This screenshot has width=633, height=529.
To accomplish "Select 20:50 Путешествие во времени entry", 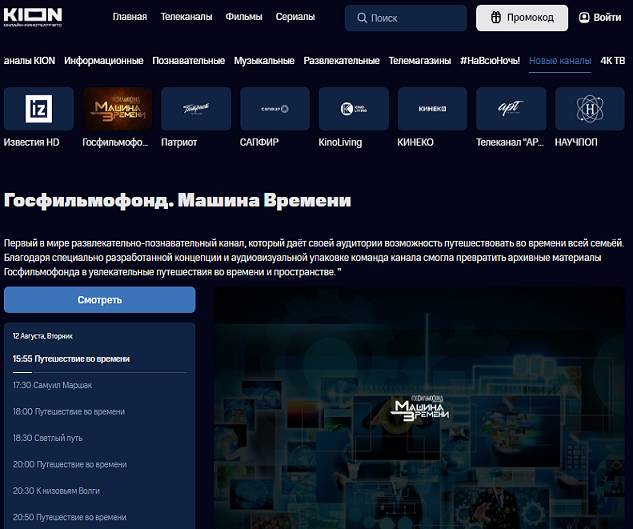I will coord(69,517).
